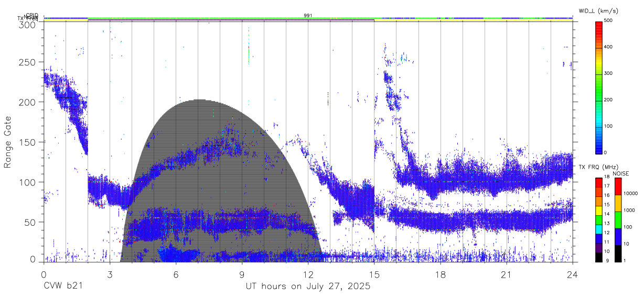Click the 'CVW b21' radar beam label
644x297 pixels.
pos(63,287)
